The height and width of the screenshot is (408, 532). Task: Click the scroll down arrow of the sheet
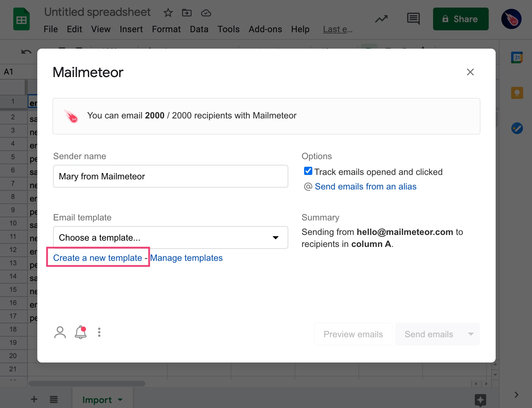click(x=495, y=375)
